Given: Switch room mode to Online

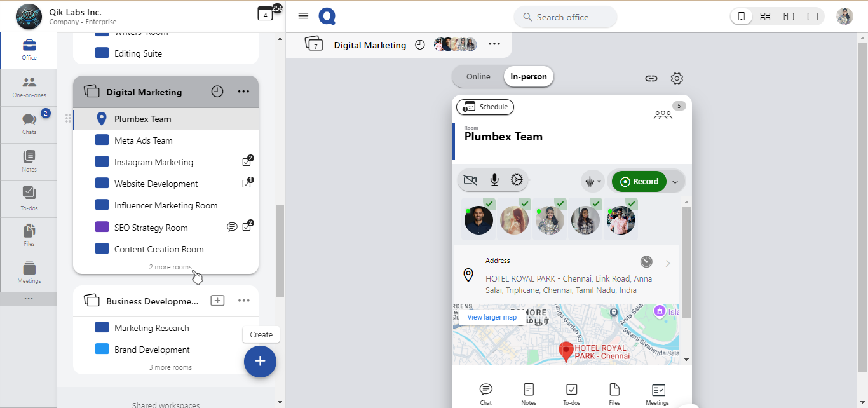Looking at the screenshot, I should pos(478,77).
